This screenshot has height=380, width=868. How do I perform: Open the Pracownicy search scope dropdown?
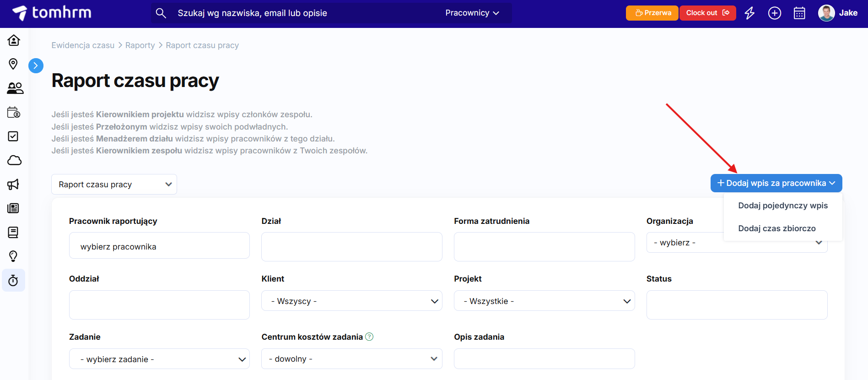(472, 13)
